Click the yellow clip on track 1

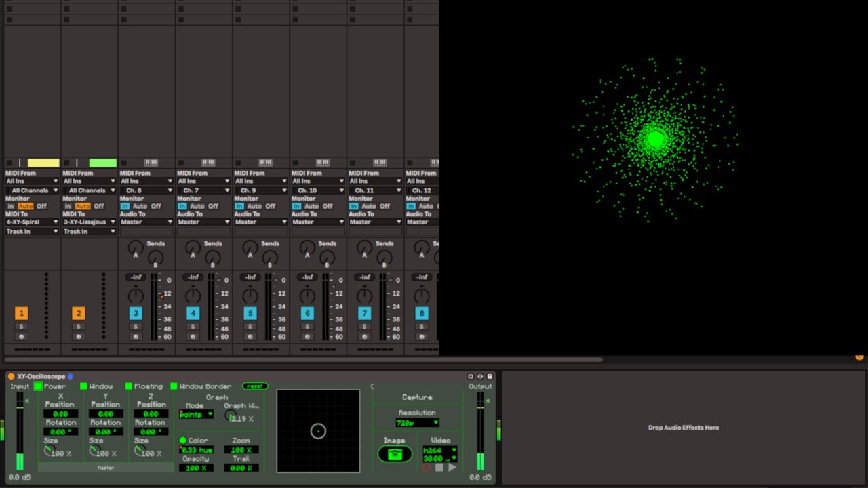coord(43,163)
